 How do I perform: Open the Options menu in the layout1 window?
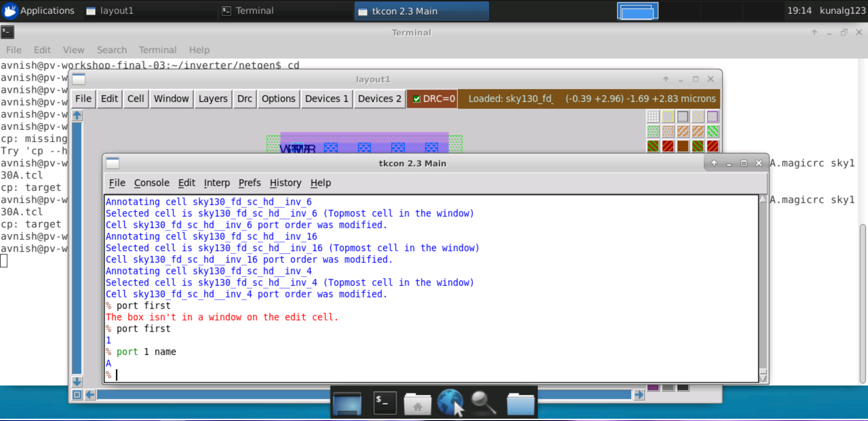tap(278, 99)
